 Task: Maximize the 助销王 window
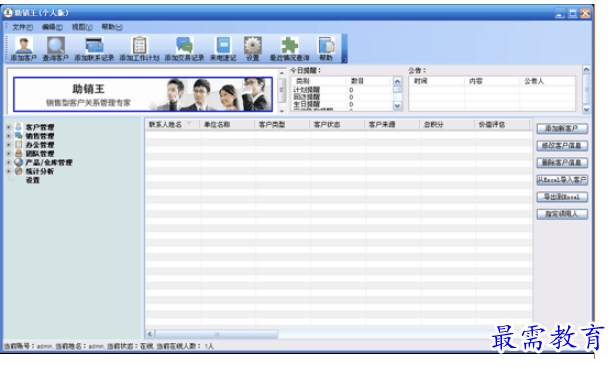(x=573, y=13)
